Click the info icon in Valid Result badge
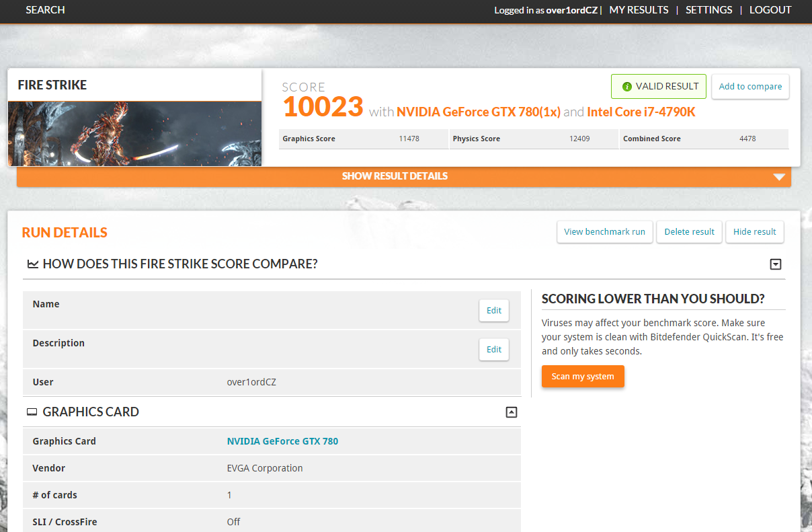 [x=626, y=86]
